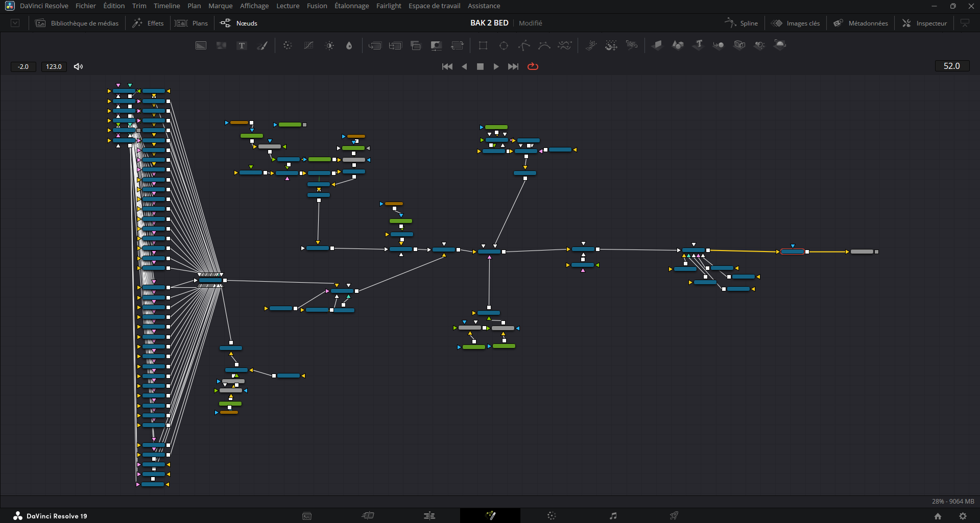Add a Blur node (droplet icon)
This screenshot has height=523, width=980.
coord(349,45)
